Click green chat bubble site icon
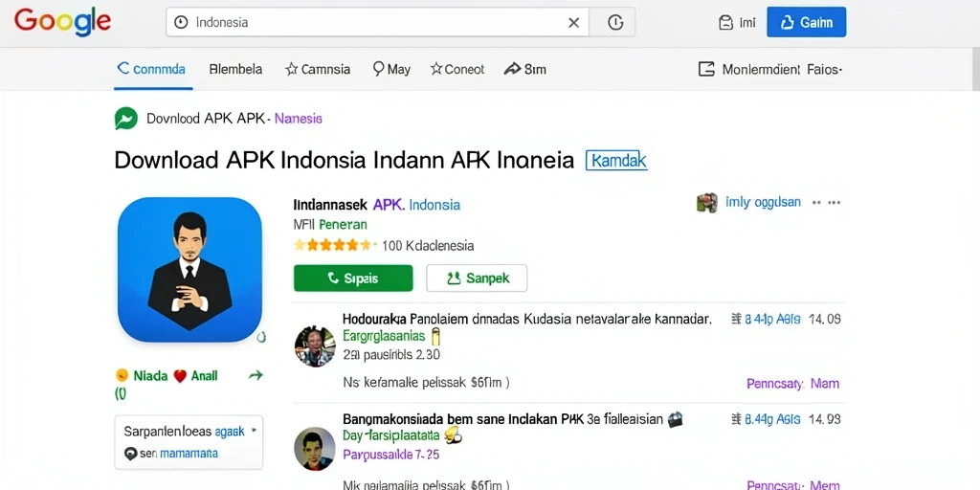The width and height of the screenshot is (980, 490). [x=125, y=118]
